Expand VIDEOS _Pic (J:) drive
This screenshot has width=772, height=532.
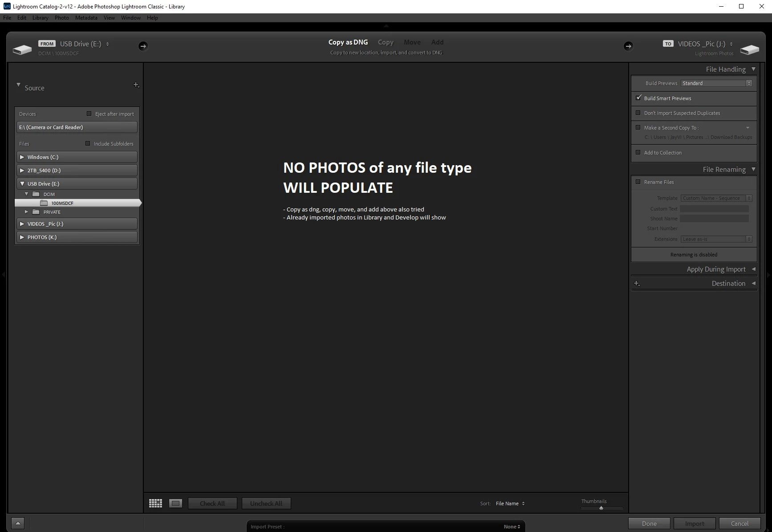click(22, 224)
